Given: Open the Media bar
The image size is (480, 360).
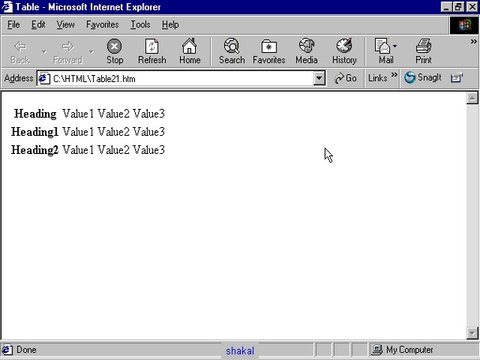Looking at the screenshot, I should 306,51.
